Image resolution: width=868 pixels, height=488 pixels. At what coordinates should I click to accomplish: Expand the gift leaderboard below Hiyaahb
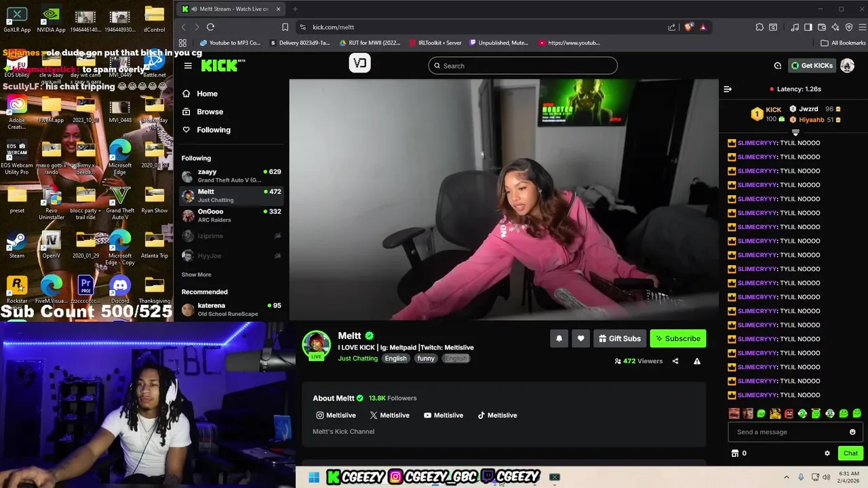click(795, 133)
